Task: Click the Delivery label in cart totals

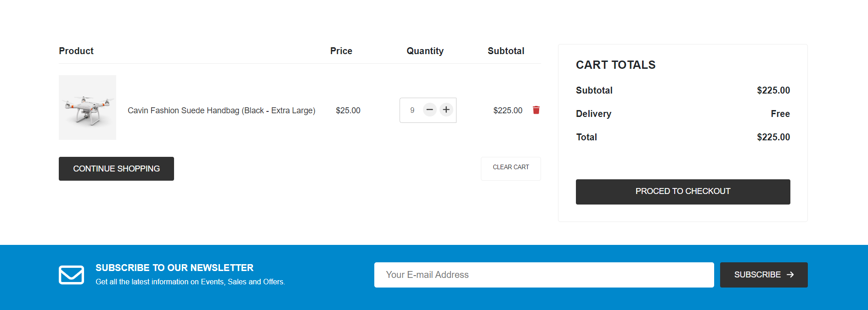Action: click(593, 114)
